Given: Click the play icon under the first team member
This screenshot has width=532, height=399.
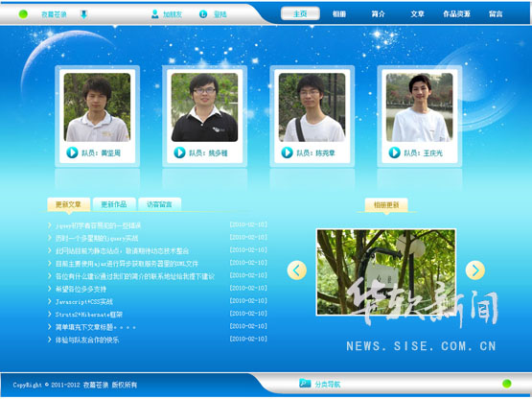Looking at the screenshot, I should pos(72,153).
